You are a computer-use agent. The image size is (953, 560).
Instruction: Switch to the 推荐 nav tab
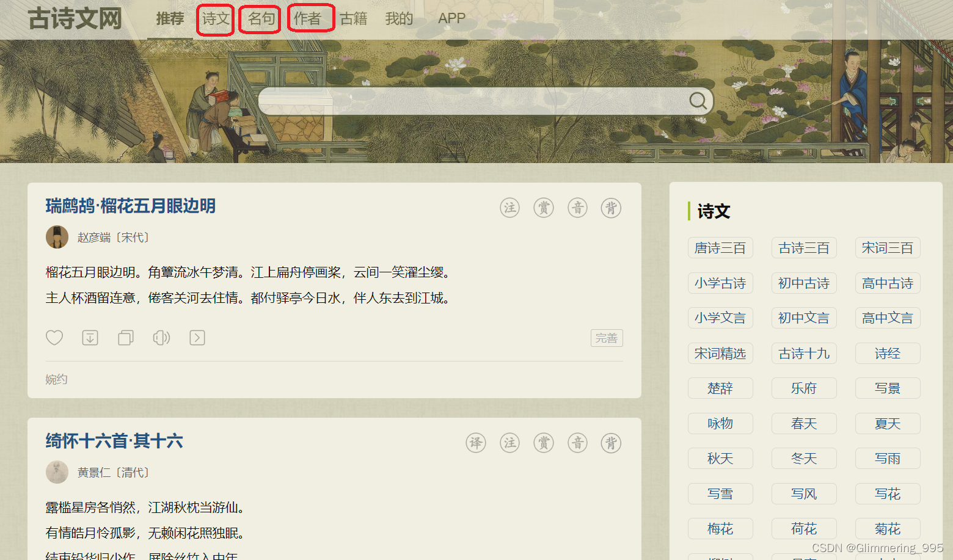[x=170, y=19]
